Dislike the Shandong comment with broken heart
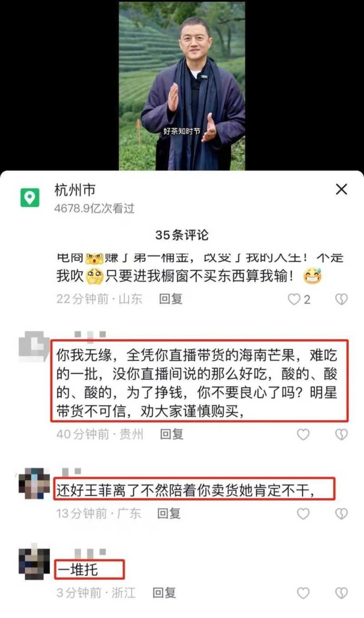Viewport: 364px width, 618px height. coord(341,299)
